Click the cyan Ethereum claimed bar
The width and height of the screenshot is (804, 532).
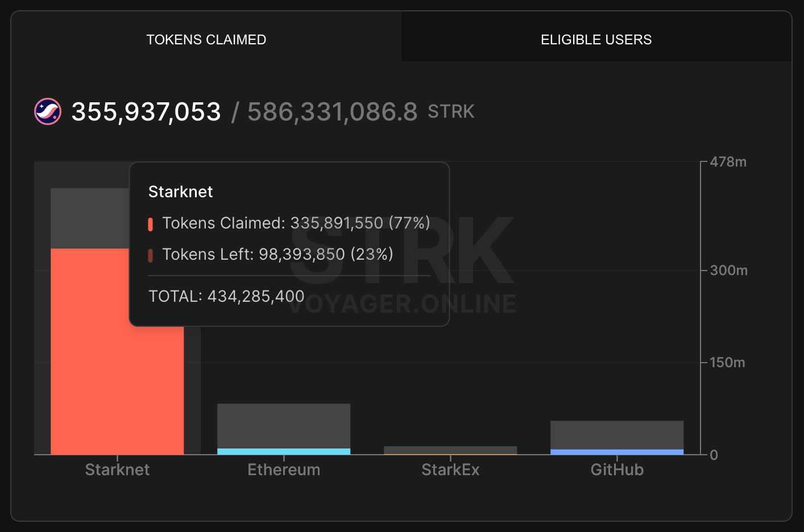284,451
